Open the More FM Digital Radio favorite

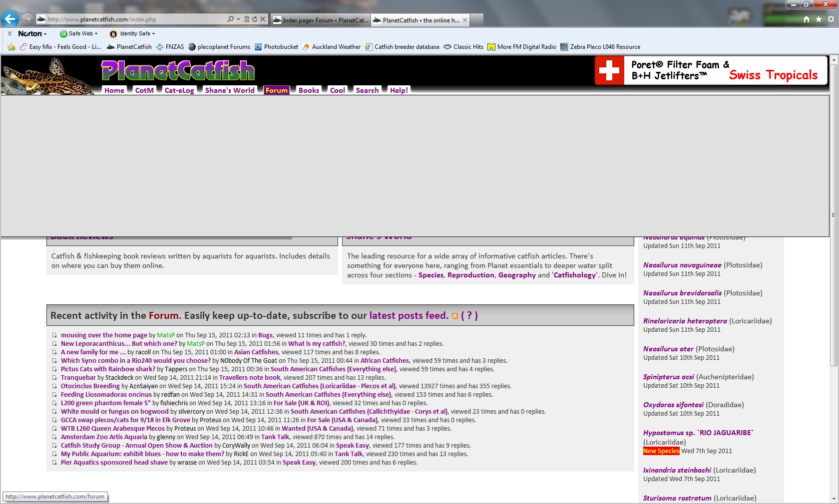522,47
